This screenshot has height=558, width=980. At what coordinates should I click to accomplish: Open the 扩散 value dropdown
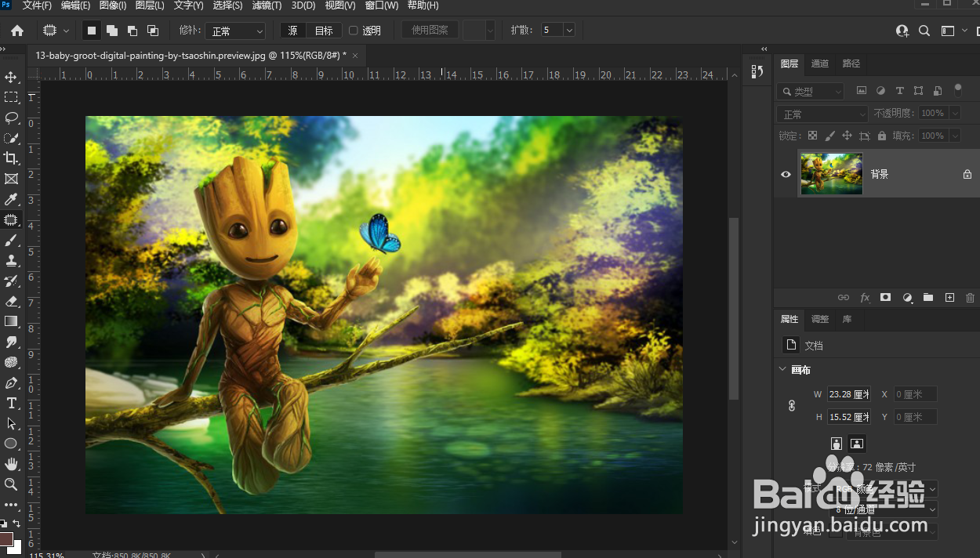pyautogui.click(x=570, y=30)
